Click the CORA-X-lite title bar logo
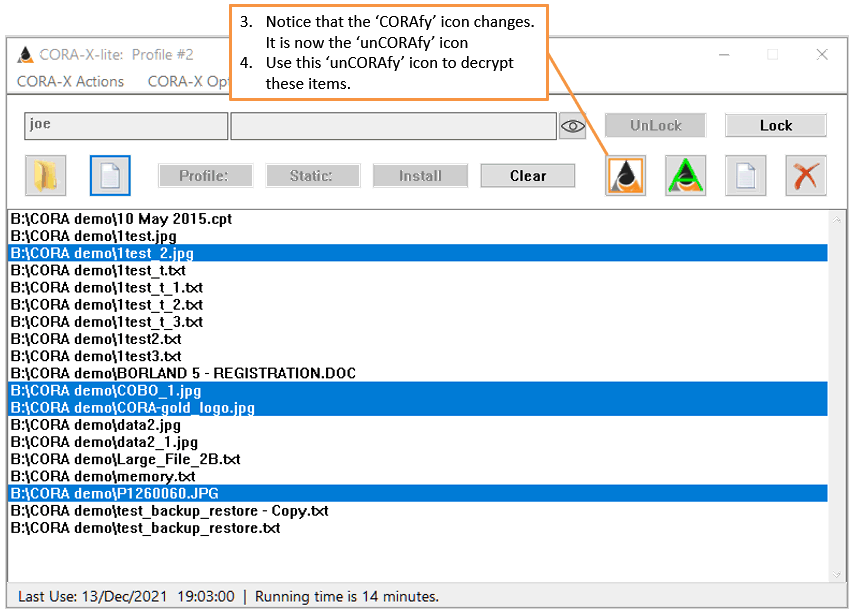The height and width of the screenshot is (612, 851). click(x=25, y=54)
